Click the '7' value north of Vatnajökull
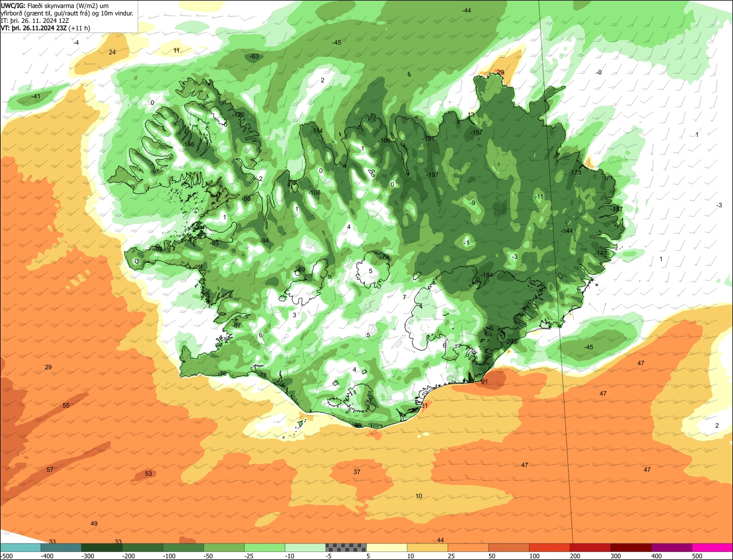This screenshot has width=733, height=560. tap(404, 297)
